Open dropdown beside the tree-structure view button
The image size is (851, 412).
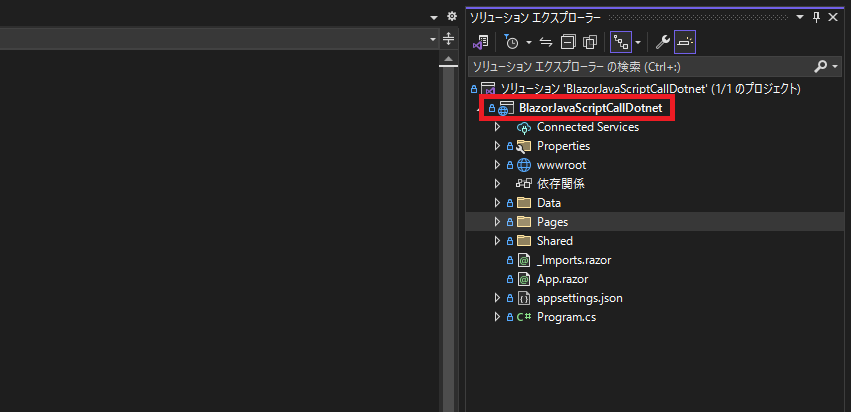click(638, 43)
